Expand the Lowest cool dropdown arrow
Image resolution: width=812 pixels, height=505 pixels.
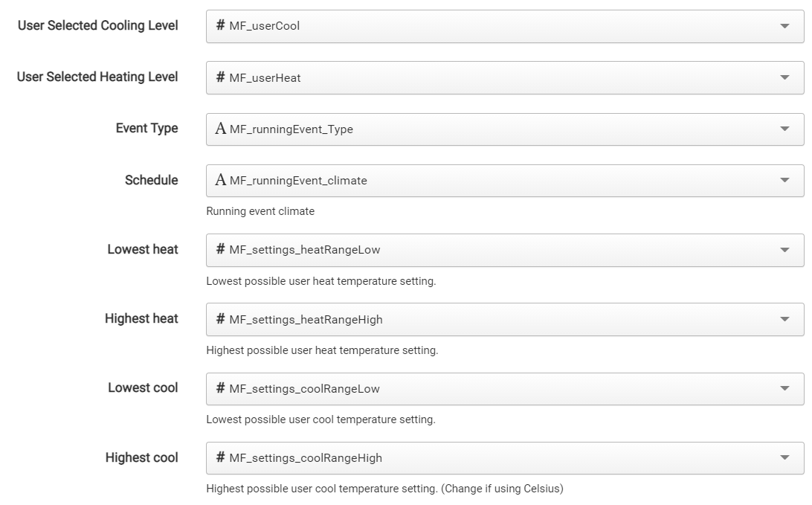point(784,388)
